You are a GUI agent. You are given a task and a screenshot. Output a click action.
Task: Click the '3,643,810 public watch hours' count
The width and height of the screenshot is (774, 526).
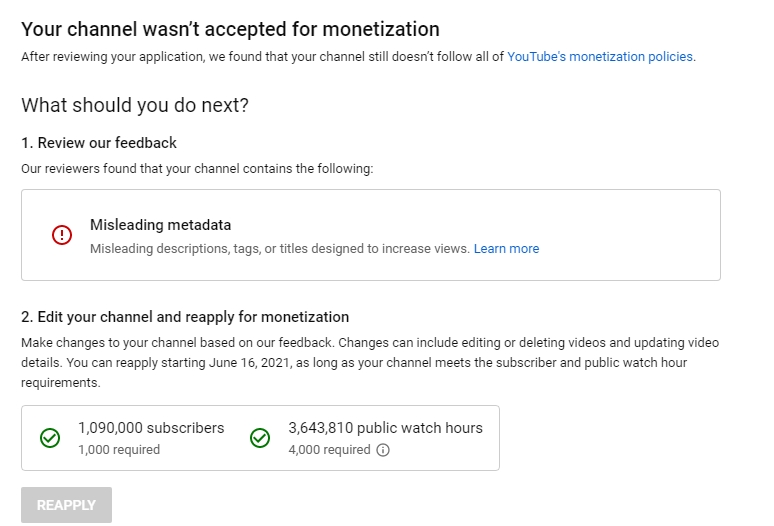point(385,428)
